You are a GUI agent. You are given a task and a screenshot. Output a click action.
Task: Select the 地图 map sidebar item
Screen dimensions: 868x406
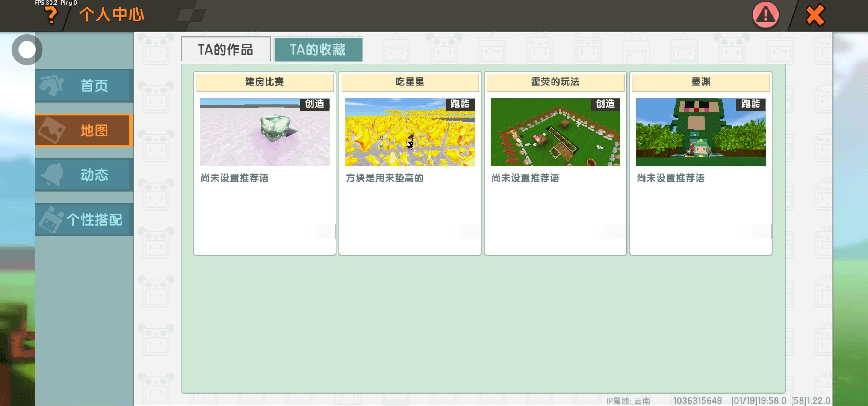(85, 130)
